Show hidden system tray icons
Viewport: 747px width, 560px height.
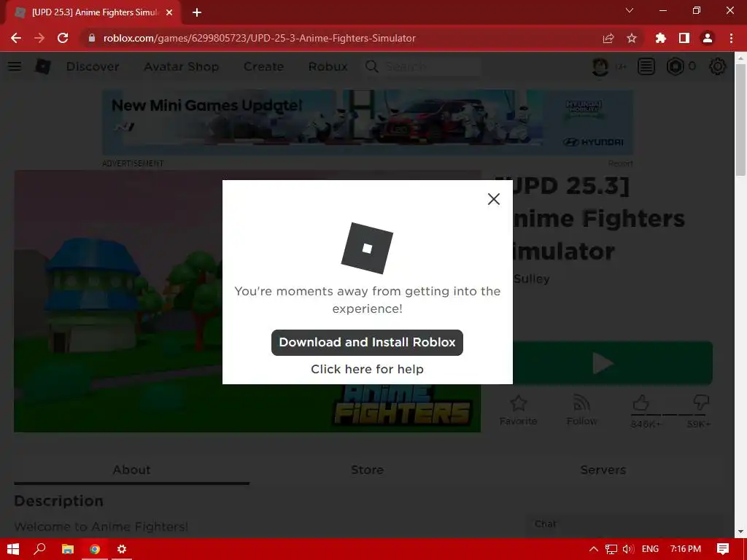(x=594, y=549)
